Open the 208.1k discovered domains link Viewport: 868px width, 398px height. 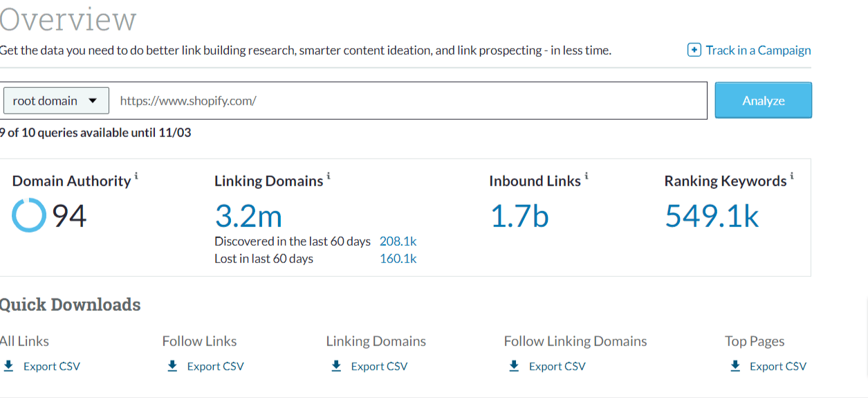point(398,242)
